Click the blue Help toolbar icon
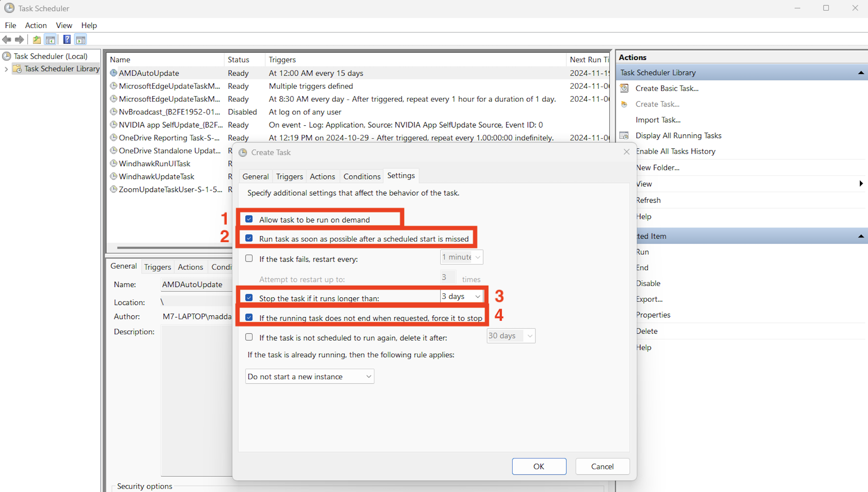The image size is (868, 492). pos(67,40)
